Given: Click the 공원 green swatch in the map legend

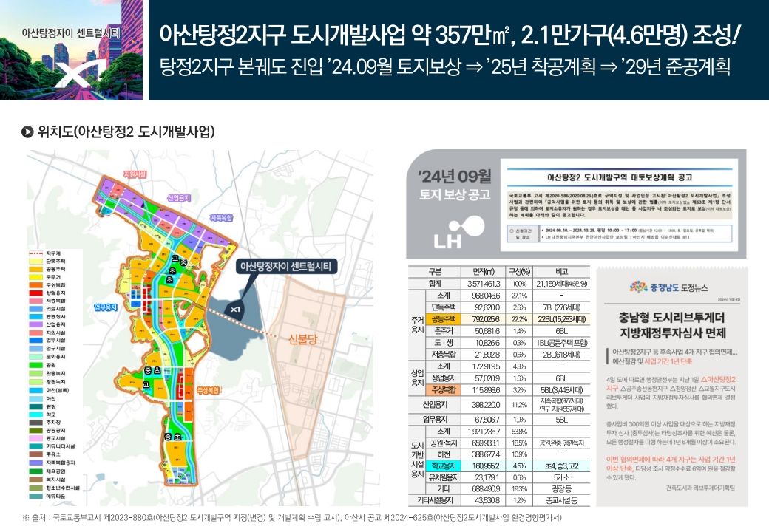Looking at the screenshot, I should pos(35,363).
